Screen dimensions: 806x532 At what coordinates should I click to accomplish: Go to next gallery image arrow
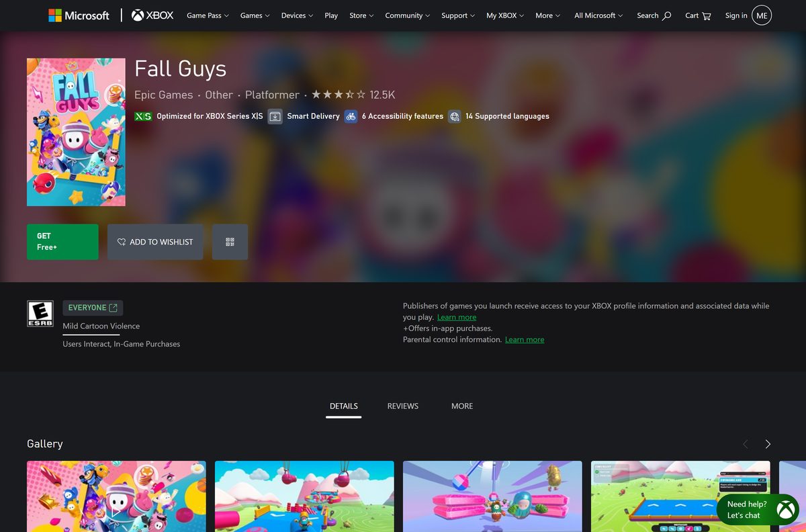768,444
